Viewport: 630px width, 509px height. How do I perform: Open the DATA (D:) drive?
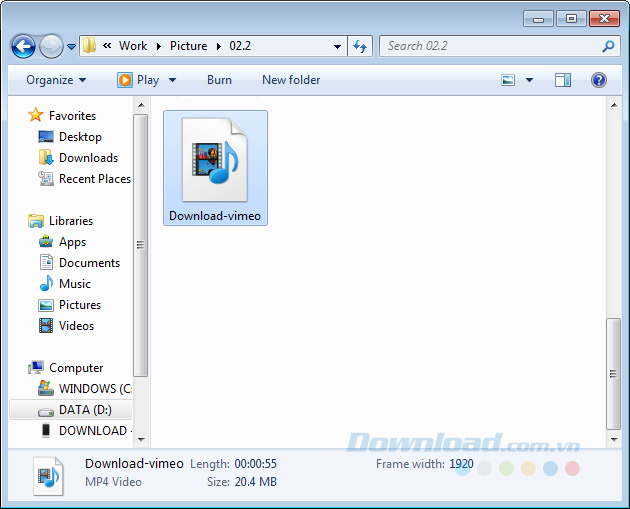pos(85,409)
